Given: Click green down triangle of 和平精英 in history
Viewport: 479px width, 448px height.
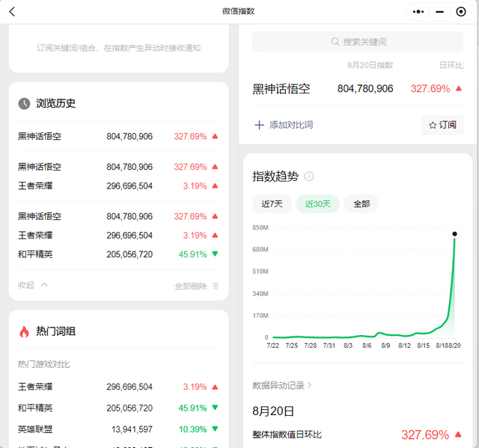Looking at the screenshot, I should (215, 254).
